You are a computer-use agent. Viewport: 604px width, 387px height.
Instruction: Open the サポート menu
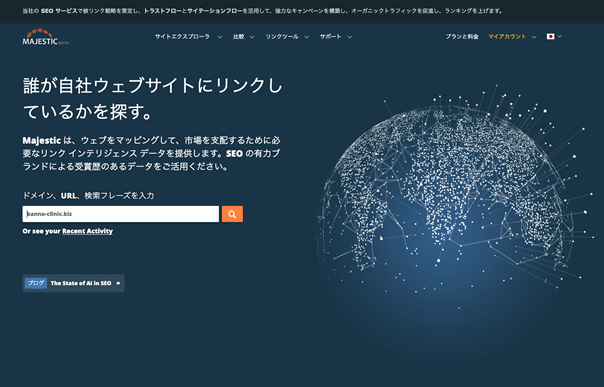331,37
